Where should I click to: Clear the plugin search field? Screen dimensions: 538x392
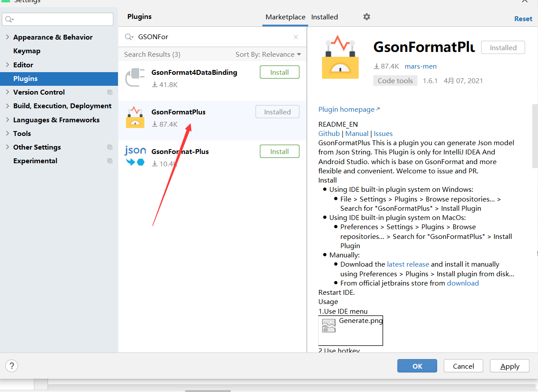click(x=296, y=37)
